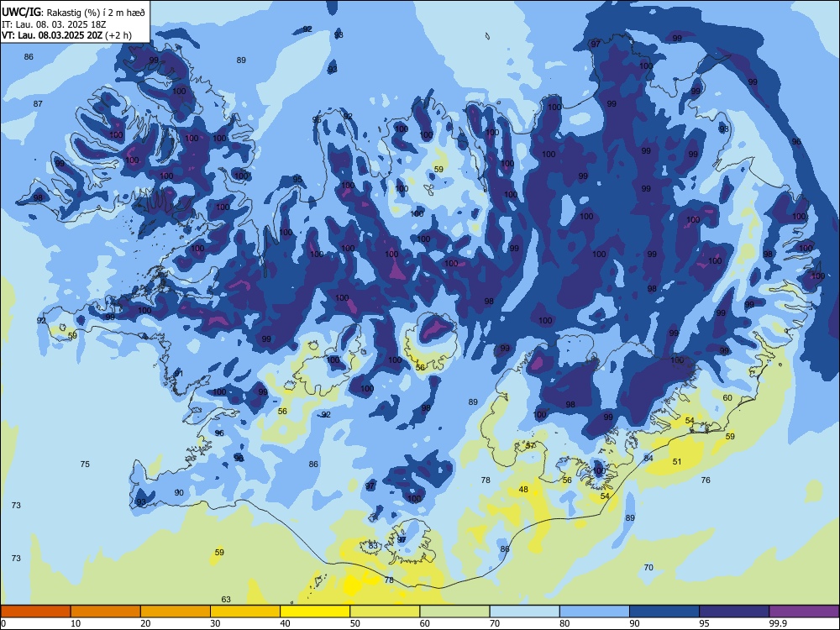Click the '99.9' tick label on the scale

[x=777, y=623]
